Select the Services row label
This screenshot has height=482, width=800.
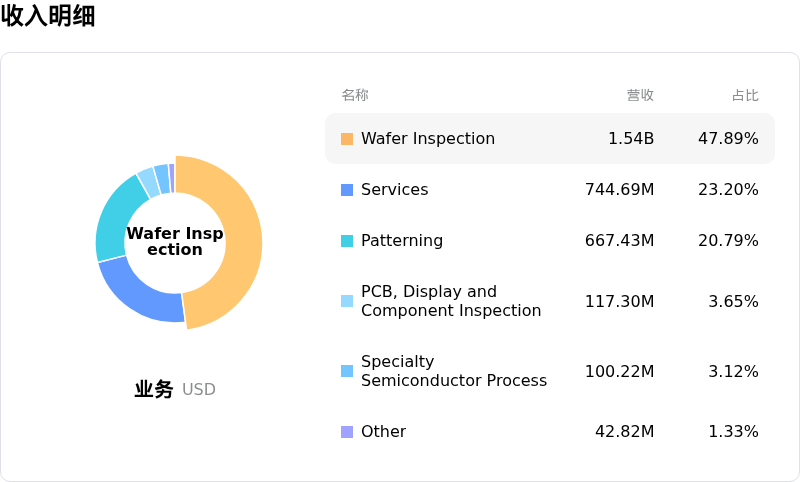click(394, 190)
